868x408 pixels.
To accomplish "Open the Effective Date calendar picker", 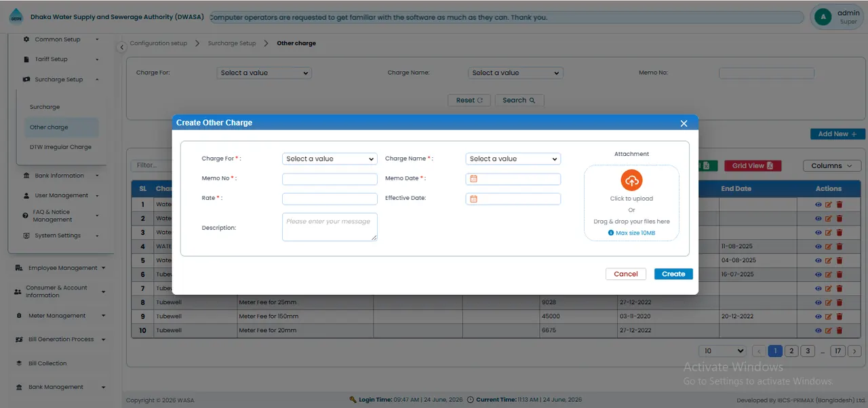I will pyautogui.click(x=474, y=199).
